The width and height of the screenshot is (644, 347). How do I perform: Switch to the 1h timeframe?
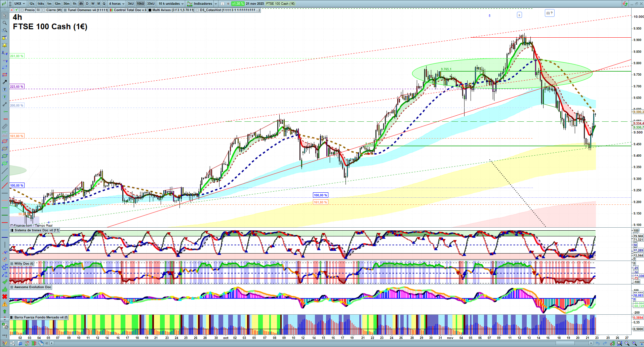[x=74, y=4]
